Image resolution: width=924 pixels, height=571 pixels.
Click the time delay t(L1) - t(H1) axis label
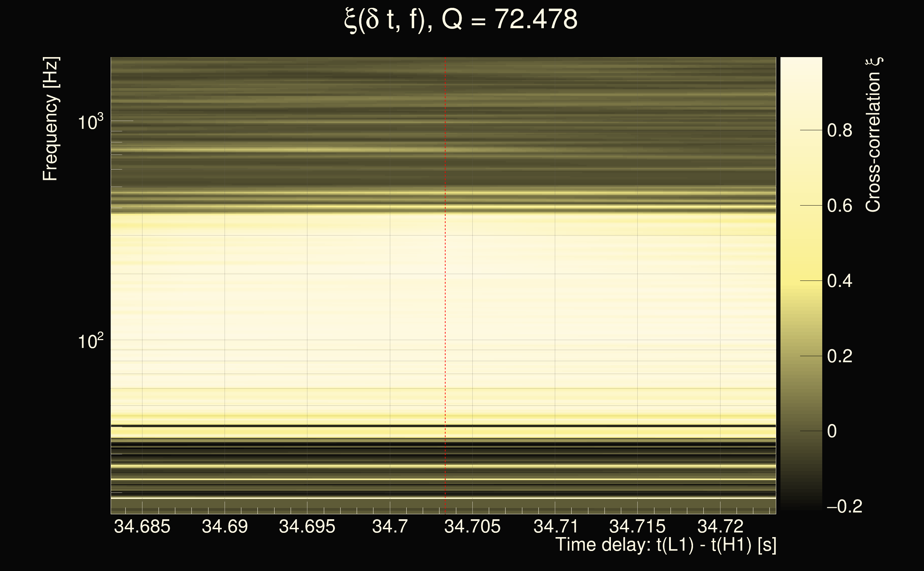coord(666,545)
